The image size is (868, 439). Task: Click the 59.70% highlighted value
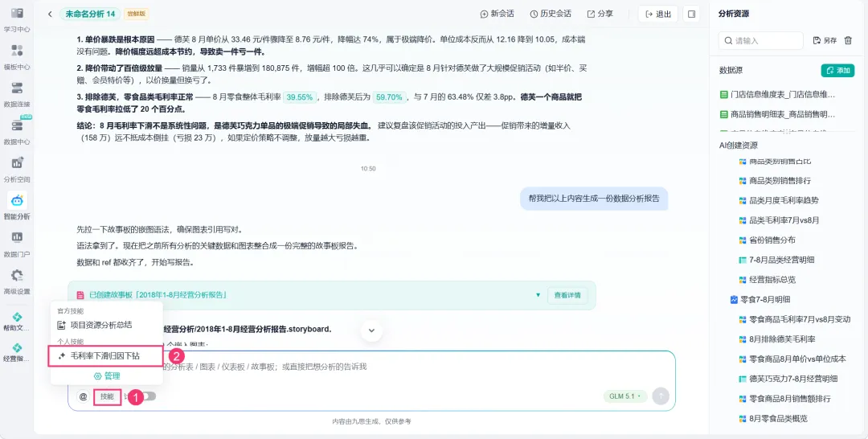tap(389, 96)
